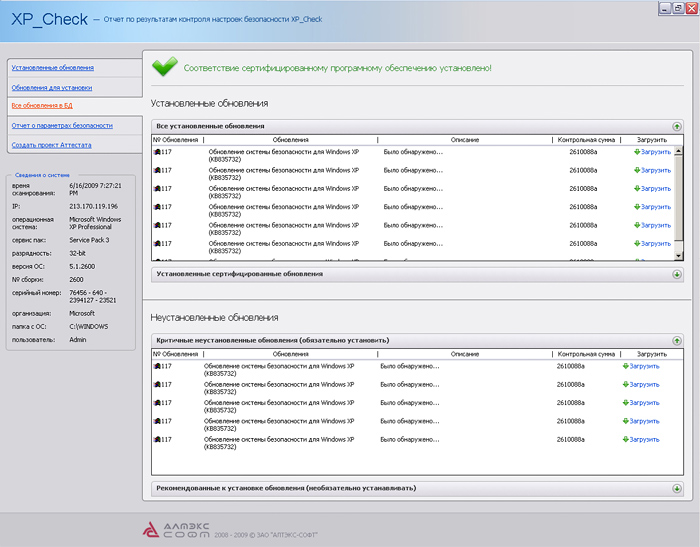This screenshot has height=547, width=700.
Task: Sort installed updates table by "№ Обновления" column
Action: pos(175,140)
